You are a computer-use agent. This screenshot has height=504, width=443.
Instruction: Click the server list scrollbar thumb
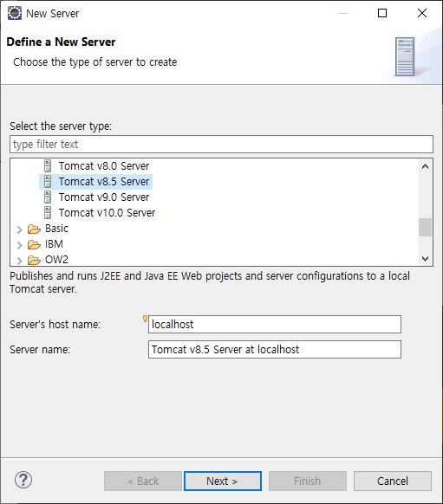(425, 227)
